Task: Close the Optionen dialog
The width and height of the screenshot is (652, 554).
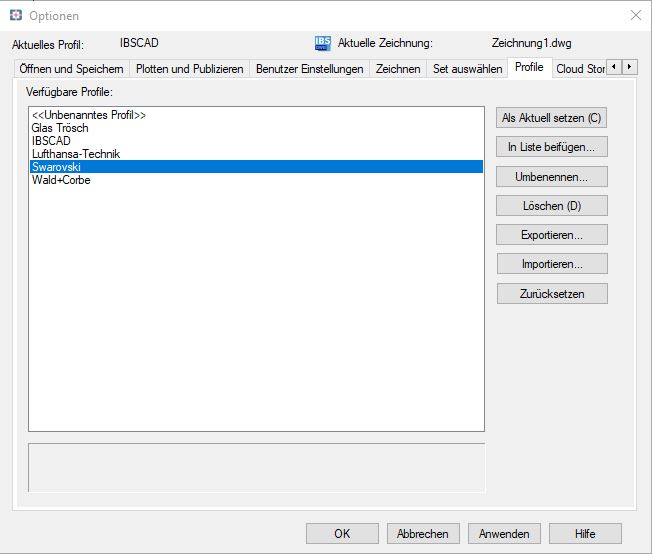Action: tap(635, 15)
